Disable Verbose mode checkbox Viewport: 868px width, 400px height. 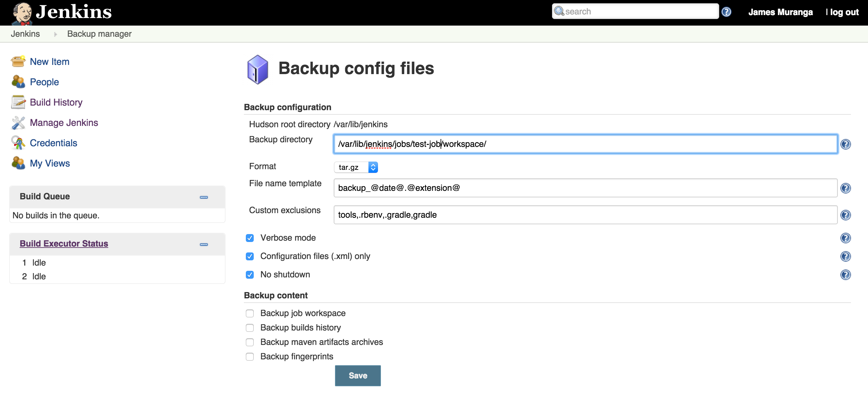click(x=250, y=238)
